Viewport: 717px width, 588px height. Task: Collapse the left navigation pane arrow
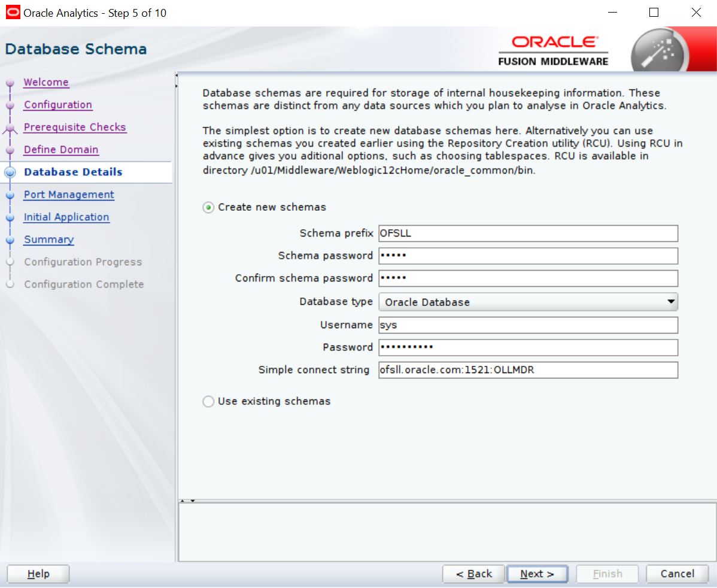tap(177, 75)
